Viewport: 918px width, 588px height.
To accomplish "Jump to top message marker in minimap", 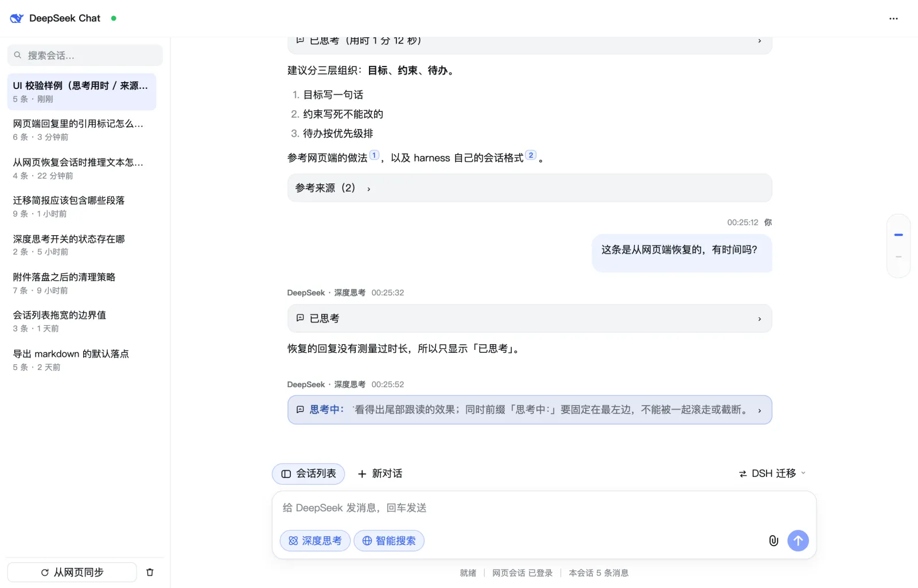I will 898,235.
